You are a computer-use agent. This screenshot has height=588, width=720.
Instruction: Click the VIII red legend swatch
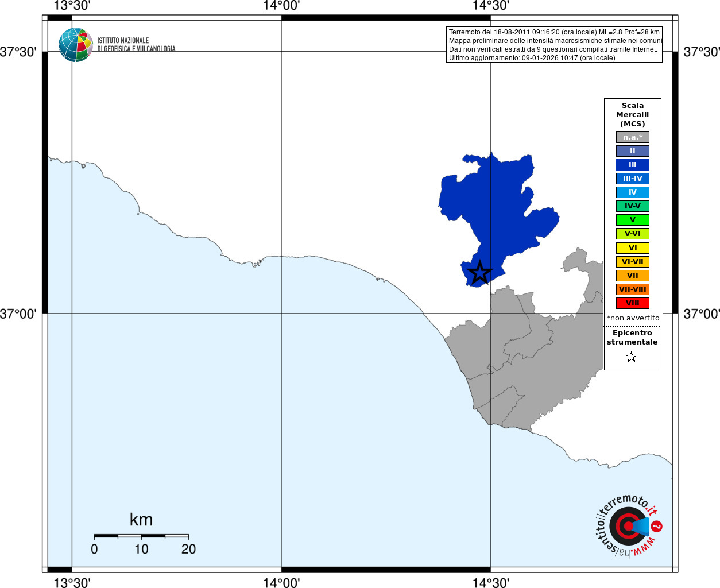(x=633, y=303)
